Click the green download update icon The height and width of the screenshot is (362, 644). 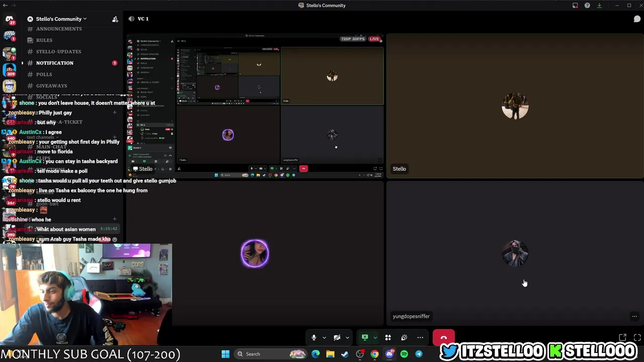point(599,6)
